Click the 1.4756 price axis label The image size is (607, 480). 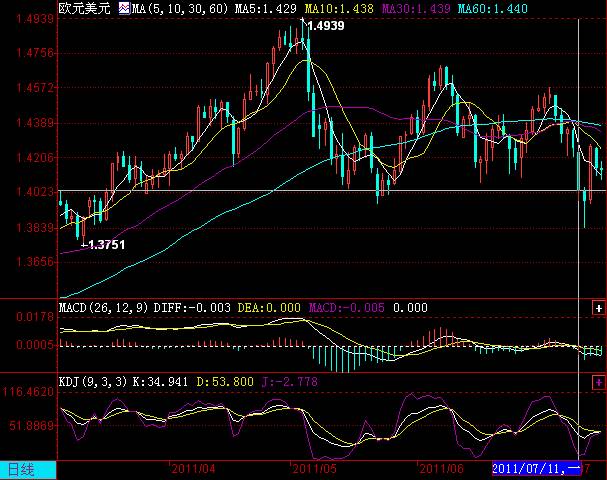[35, 53]
